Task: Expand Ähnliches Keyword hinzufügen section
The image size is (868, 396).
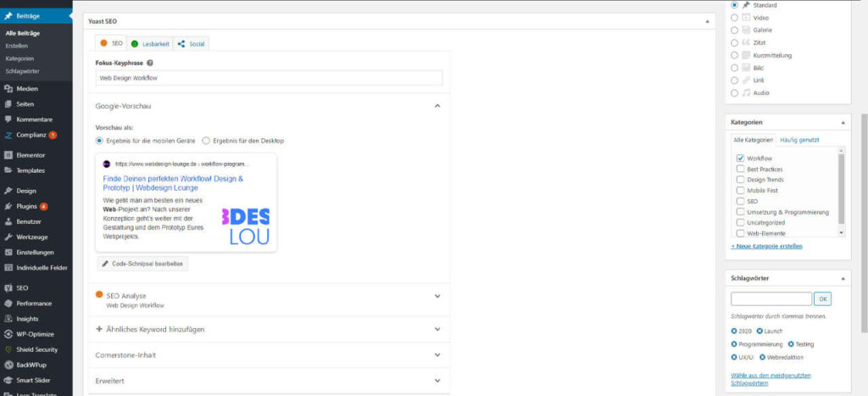Action: coord(437,329)
